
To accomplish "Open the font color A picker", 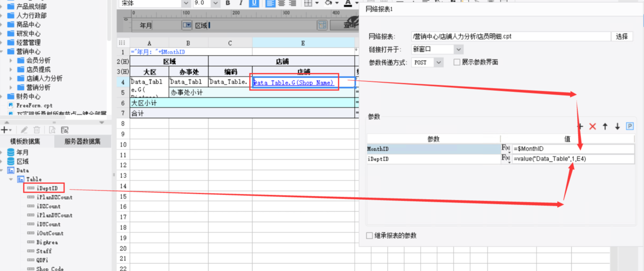I will pos(348,3).
